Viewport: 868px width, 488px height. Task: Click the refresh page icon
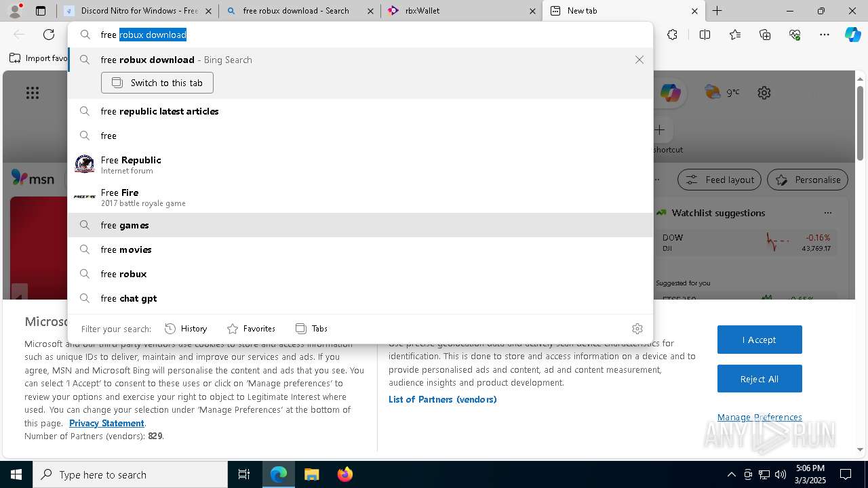point(49,35)
